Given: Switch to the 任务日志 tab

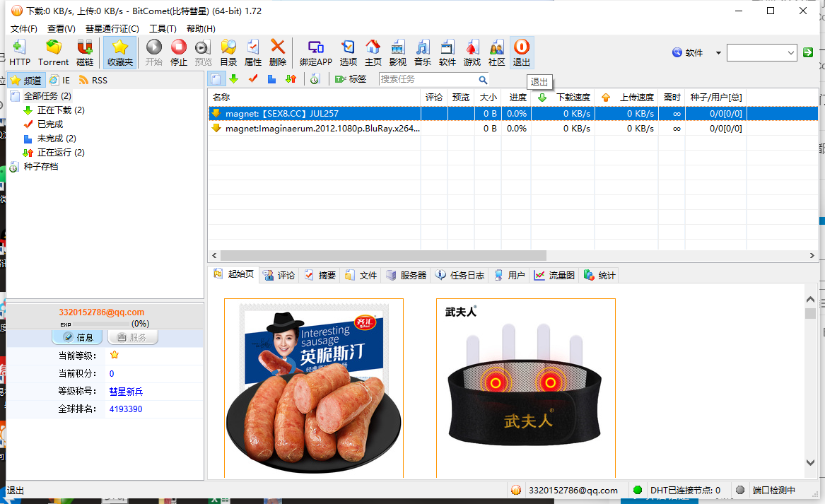Looking at the screenshot, I should point(460,275).
